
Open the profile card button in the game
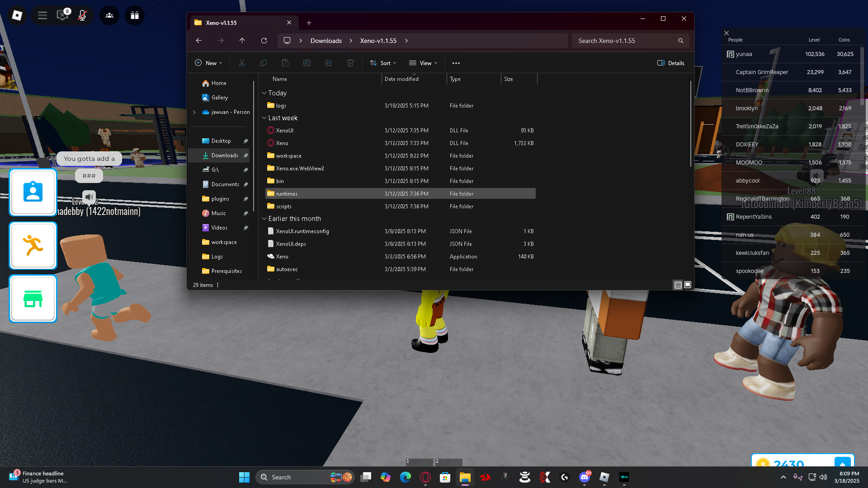click(x=33, y=192)
